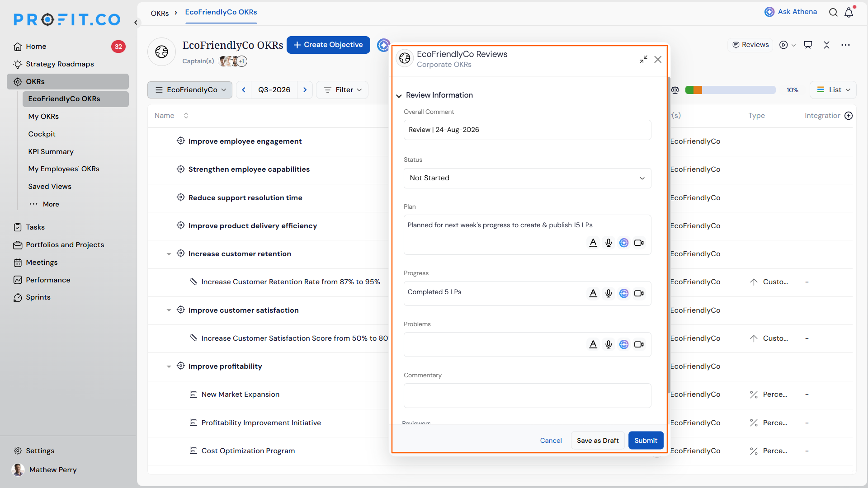This screenshot has height=488, width=868.
Task: Expand More items in sidebar
Action: [x=45, y=204]
